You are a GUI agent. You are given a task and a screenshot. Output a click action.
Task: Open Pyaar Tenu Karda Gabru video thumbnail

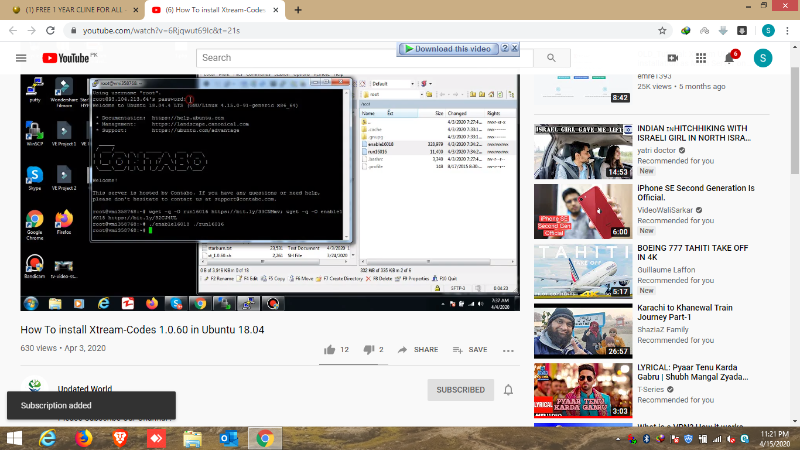click(583, 390)
